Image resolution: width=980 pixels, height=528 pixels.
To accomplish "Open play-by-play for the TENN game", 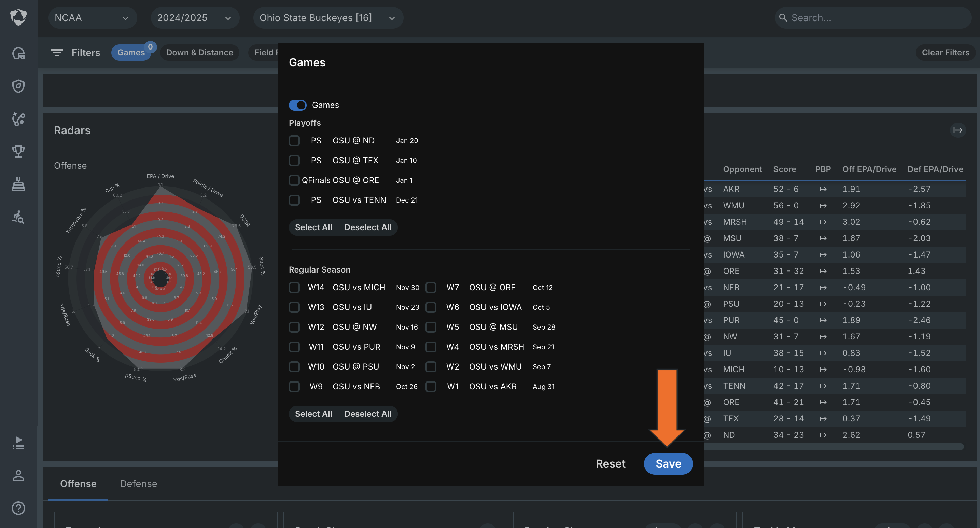I will point(823,386).
